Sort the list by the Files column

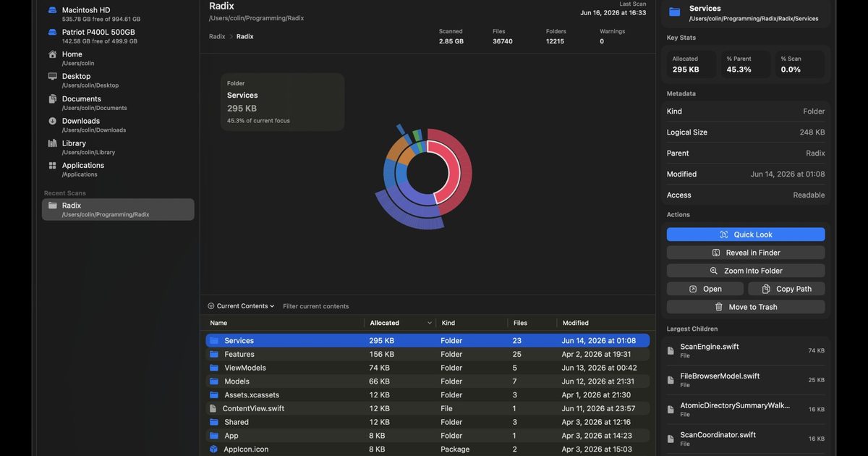click(x=520, y=323)
